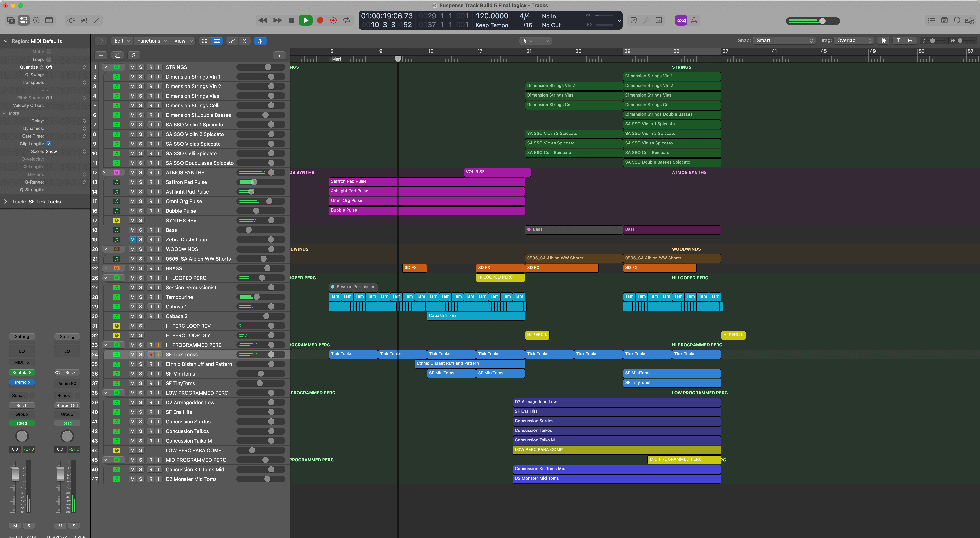Screen dimensions: 980x538
Task: Click the Fast Forward transport button
Action: (277, 21)
